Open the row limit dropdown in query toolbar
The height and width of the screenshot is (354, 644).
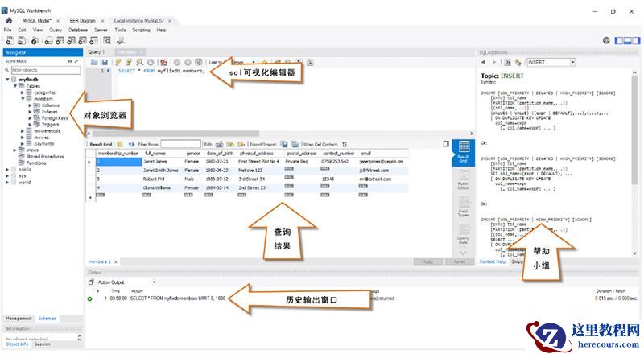click(254, 63)
